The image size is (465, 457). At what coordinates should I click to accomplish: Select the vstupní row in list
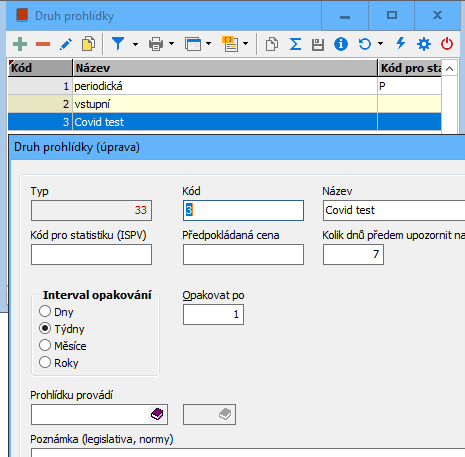(224, 104)
